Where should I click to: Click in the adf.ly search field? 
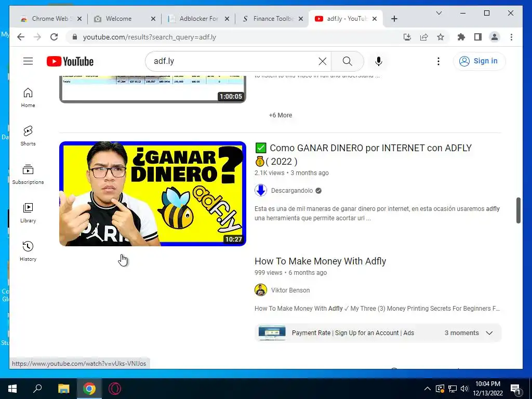point(234,61)
